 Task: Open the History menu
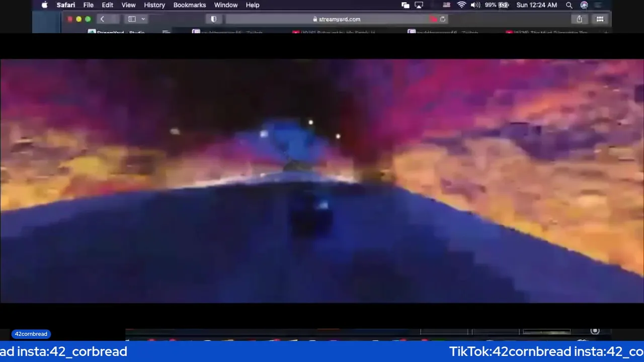pyautogui.click(x=154, y=5)
